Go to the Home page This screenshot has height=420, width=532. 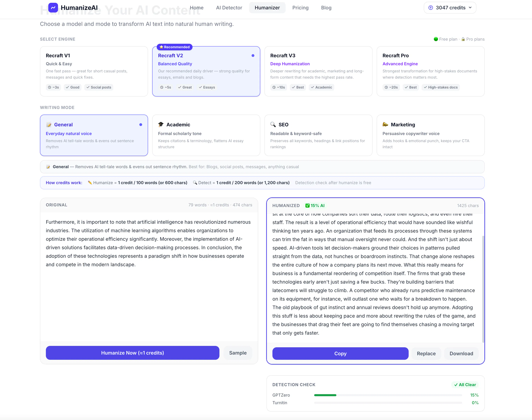197,8
